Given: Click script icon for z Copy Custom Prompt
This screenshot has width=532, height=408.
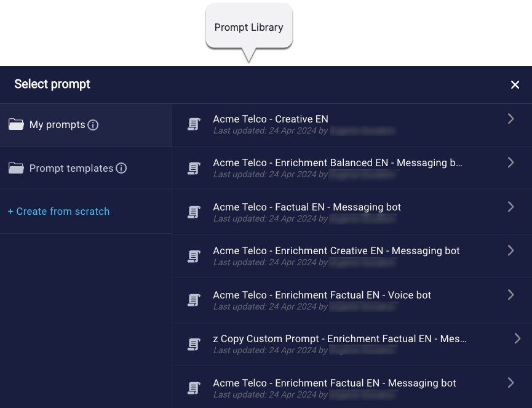Looking at the screenshot, I should click(194, 344).
